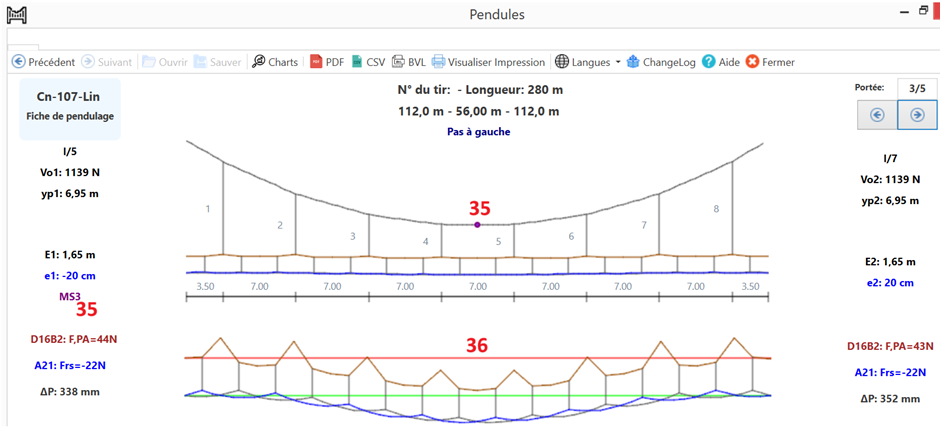Screen dimensions: 940x435
Task: Click the BVL export button
Action: tap(408, 62)
